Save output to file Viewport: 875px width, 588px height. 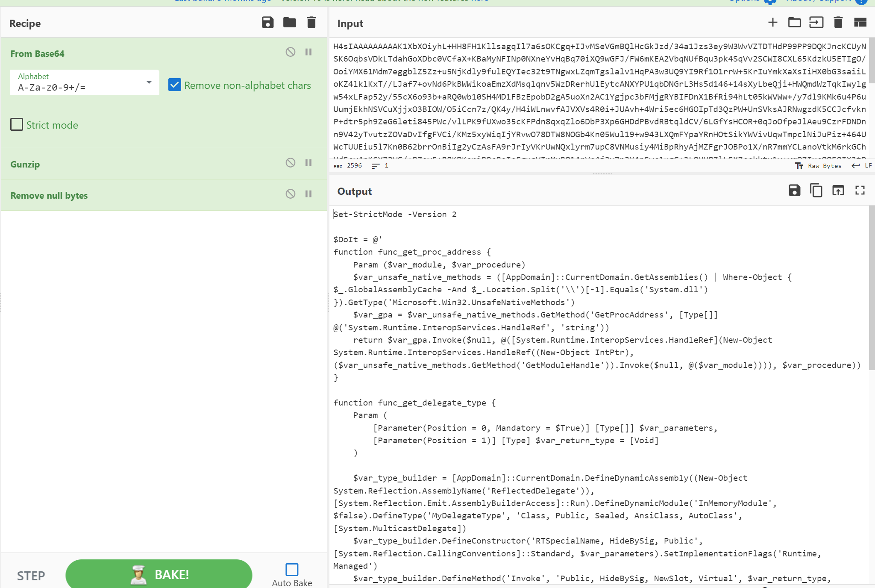click(x=794, y=191)
